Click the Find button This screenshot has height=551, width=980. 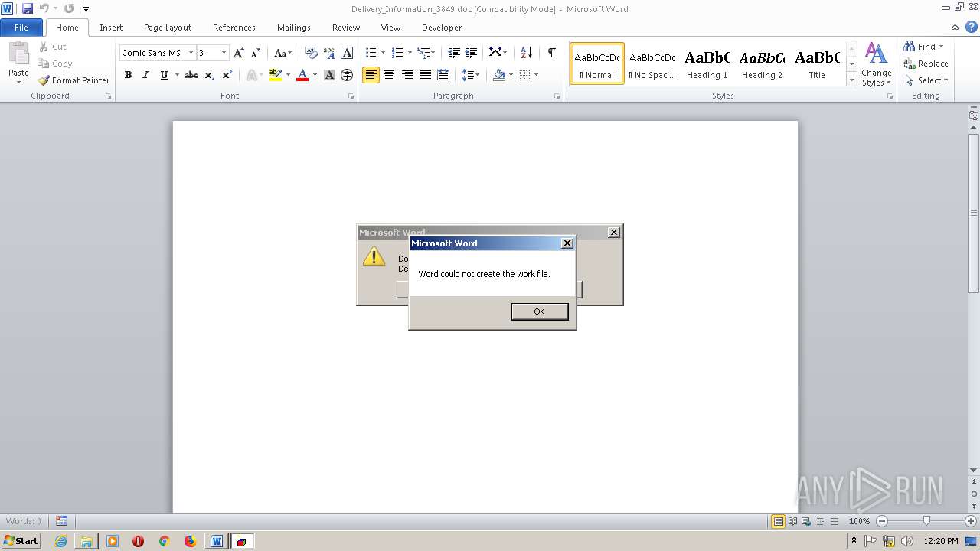[923, 47]
